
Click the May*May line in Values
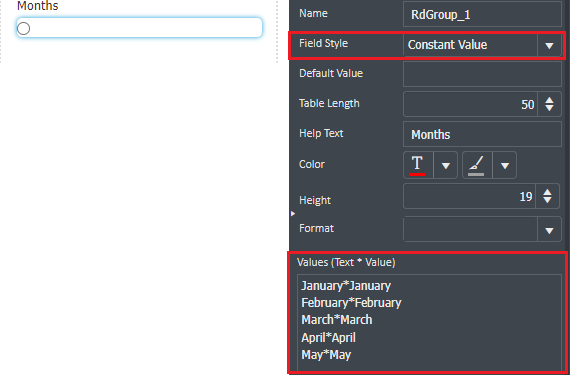coord(326,355)
